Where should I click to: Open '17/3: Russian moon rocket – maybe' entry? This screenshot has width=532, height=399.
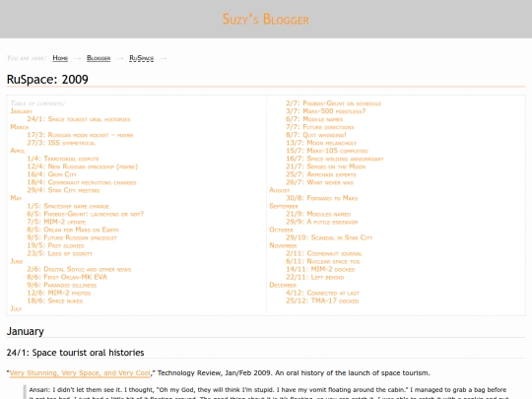80,135
